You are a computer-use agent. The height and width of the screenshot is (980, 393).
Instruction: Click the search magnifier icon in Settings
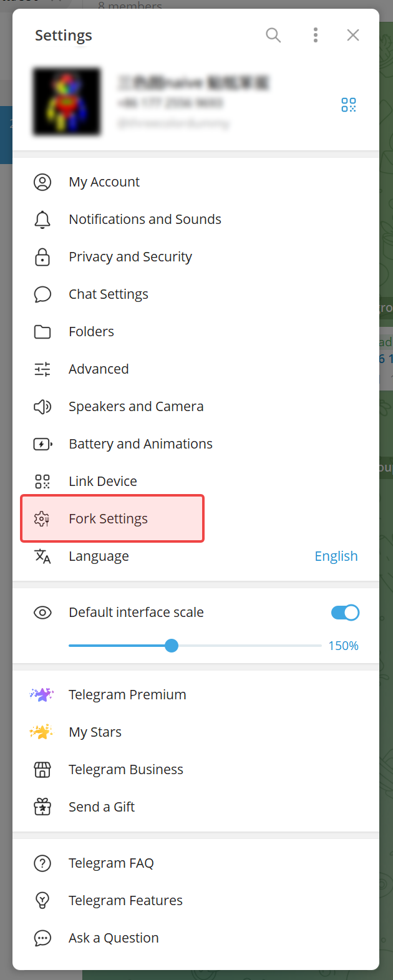click(x=273, y=35)
